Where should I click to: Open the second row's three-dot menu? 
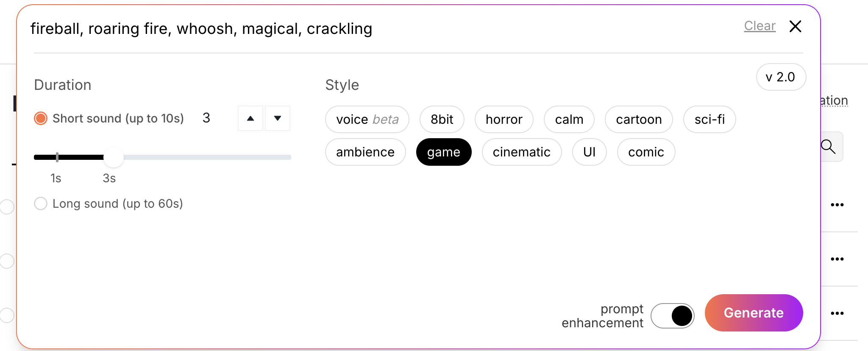837,259
